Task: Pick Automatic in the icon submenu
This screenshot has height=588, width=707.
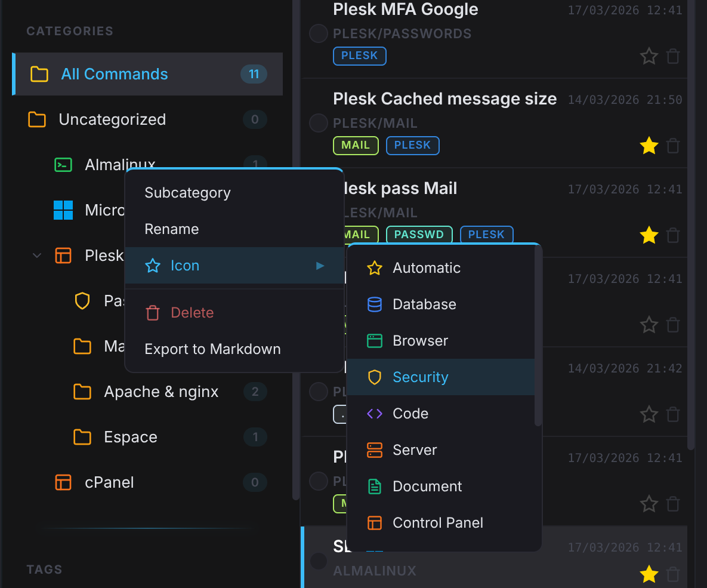Action: 440,268
